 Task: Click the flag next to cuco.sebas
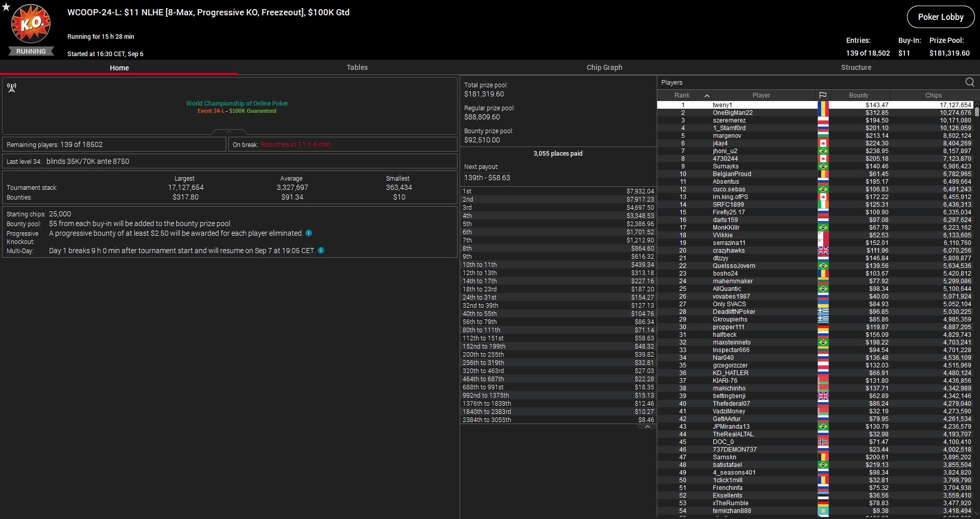(x=823, y=189)
